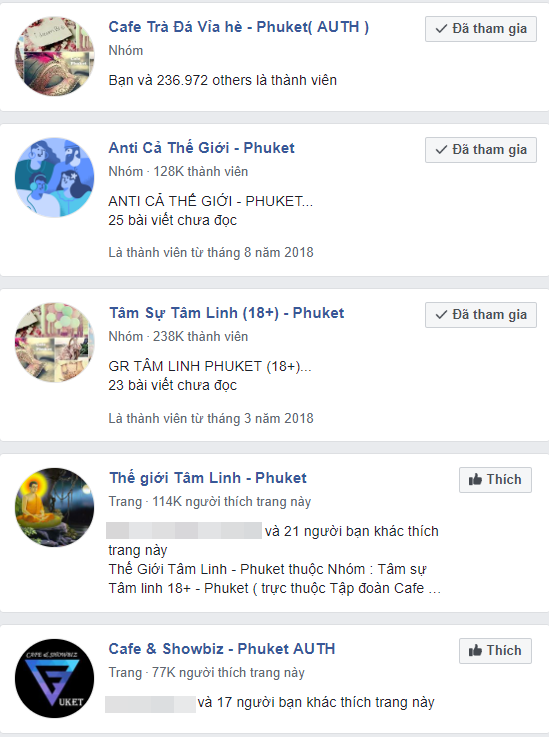The height and width of the screenshot is (737, 549).
Task: Like the Cafe & Showbiz page
Action: click(x=495, y=651)
